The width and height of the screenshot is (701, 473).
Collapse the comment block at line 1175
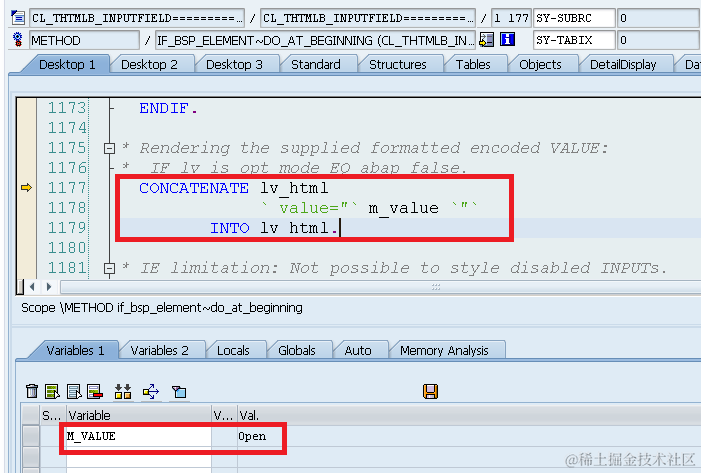(x=109, y=148)
